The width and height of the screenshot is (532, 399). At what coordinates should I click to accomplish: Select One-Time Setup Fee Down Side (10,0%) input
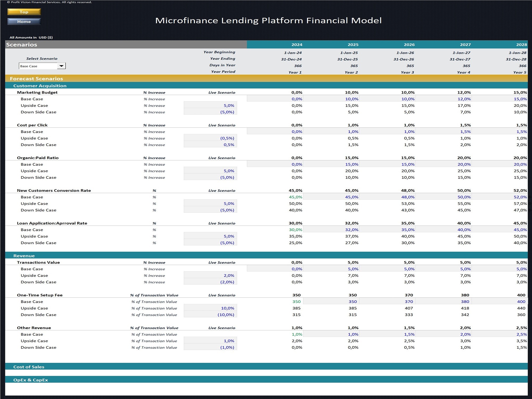210,315
